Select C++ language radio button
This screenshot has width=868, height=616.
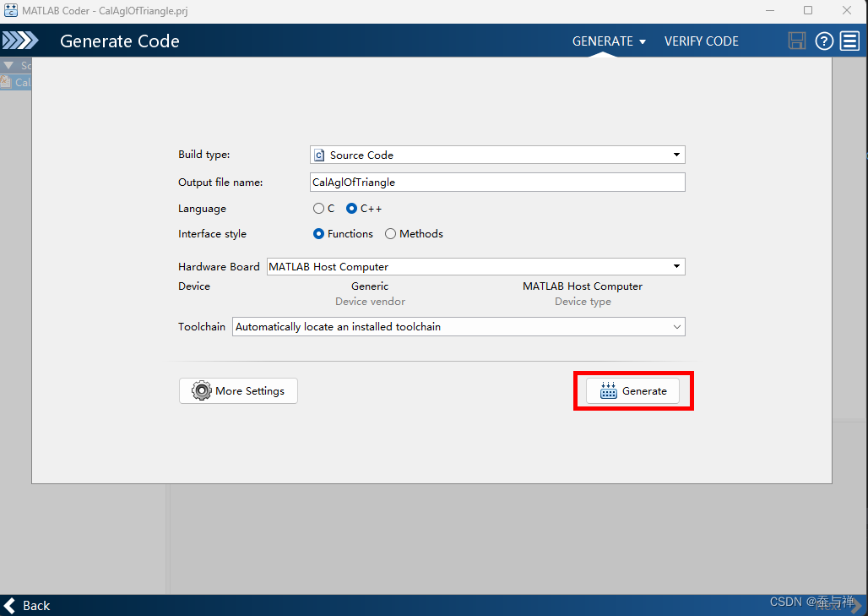(351, 208)
